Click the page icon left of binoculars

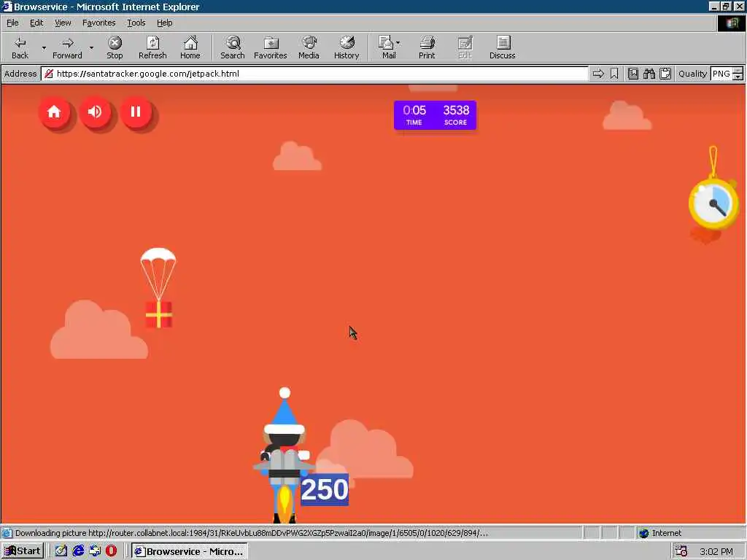(x=632, y=74)
